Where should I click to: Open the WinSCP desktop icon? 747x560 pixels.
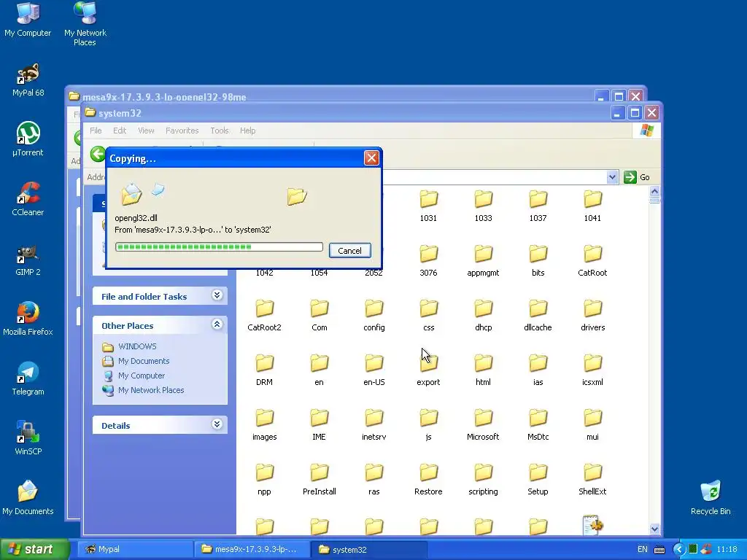point(28,438)
